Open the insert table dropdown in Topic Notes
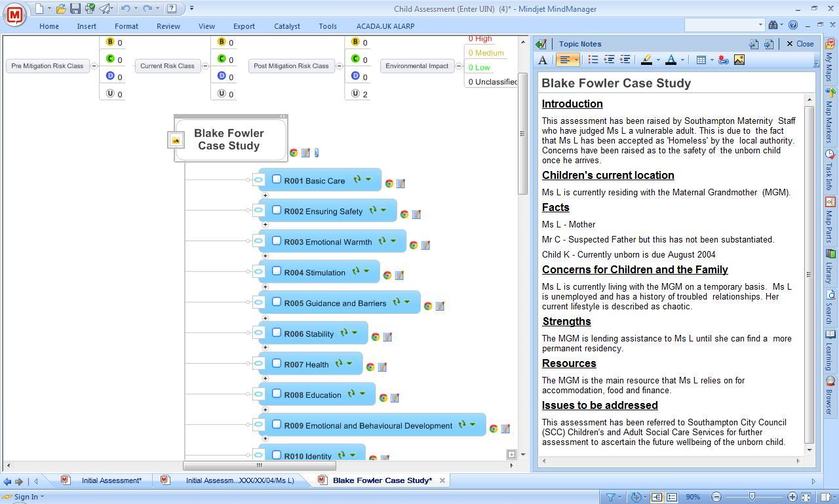The image size is (839, 504). tap(712, 60)
